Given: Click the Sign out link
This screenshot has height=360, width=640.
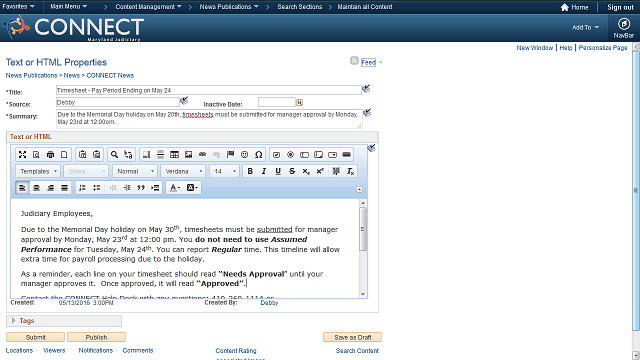Looking at the screenshot, I should (x=620, y=7).
